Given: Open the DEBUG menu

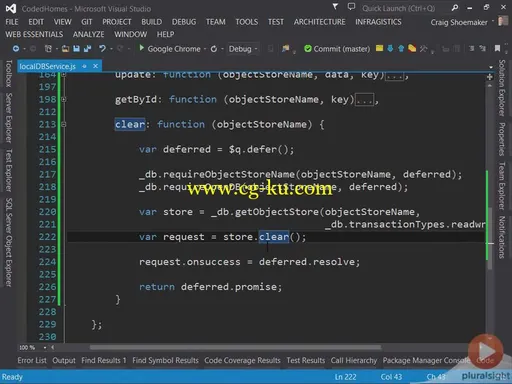Looking at the screenshot, I should pos(184,22).
